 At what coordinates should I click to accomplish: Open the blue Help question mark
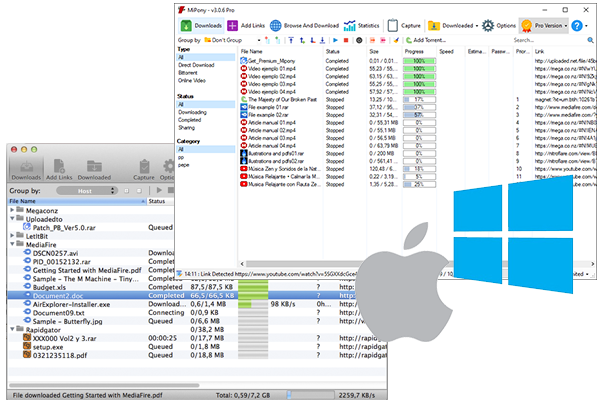click(577, 26)
